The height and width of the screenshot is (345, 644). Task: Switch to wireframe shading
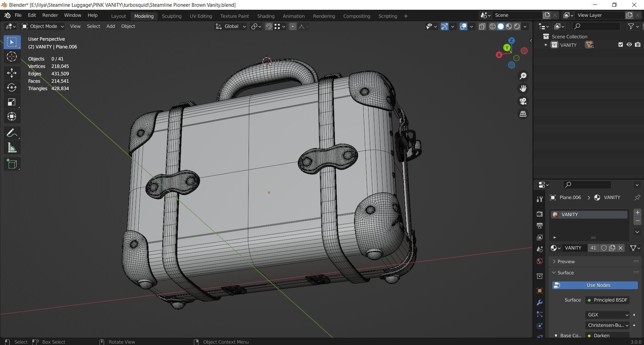coord(492,27)
